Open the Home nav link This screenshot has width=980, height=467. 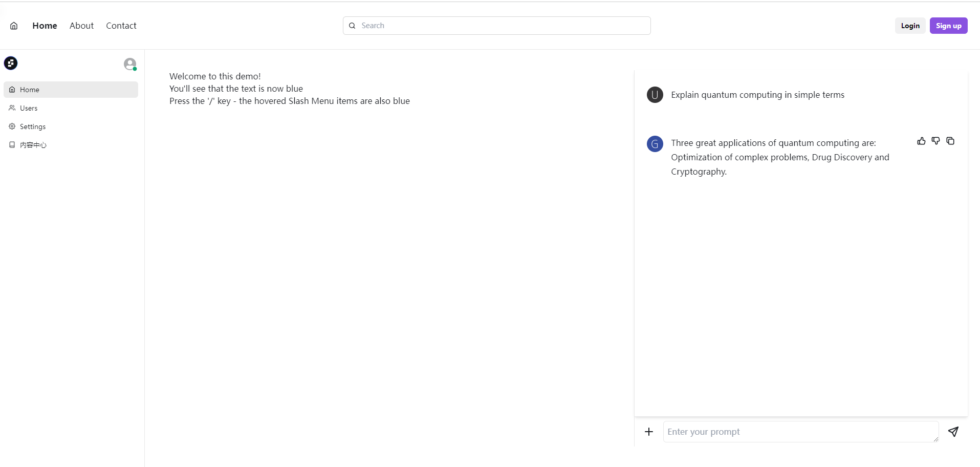pyautogui.click(x=45, y=26)
